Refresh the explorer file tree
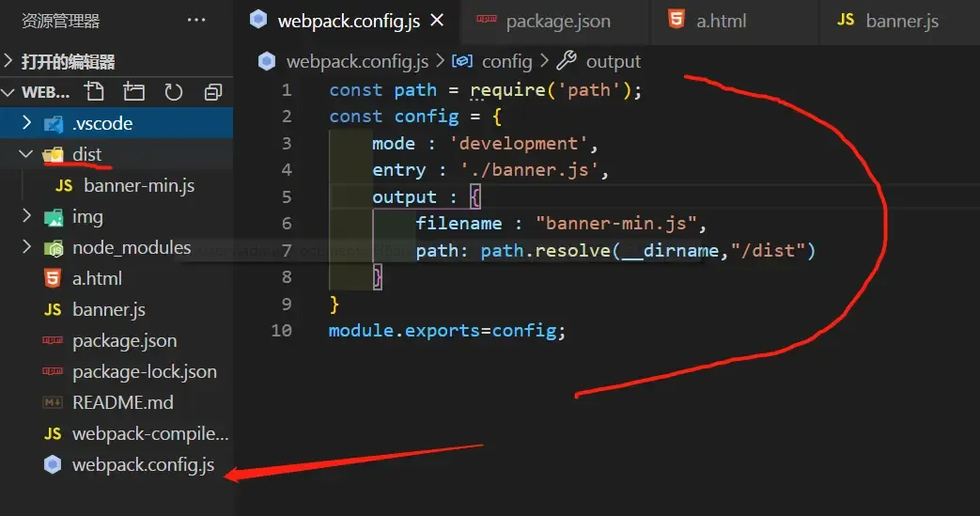 (x=173, y=92)
